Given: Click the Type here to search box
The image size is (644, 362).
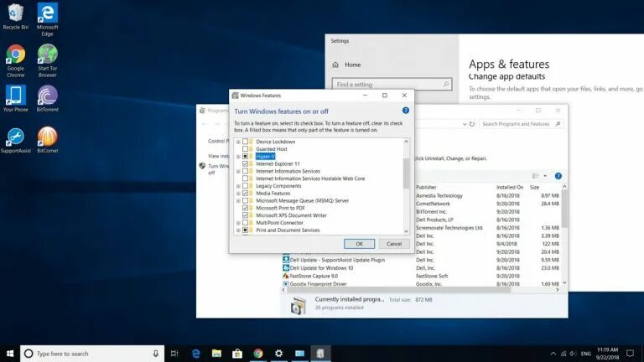Looking at the screenshot, I should (x=92, y=354).
